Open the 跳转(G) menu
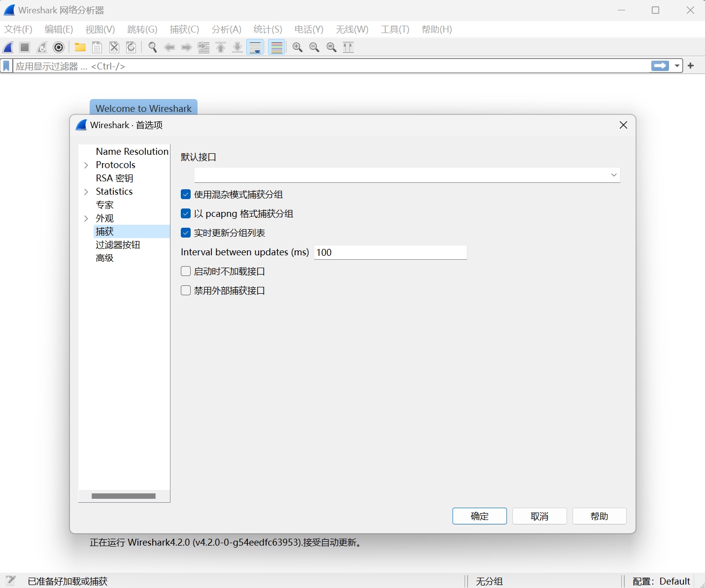 pos(142,30)
